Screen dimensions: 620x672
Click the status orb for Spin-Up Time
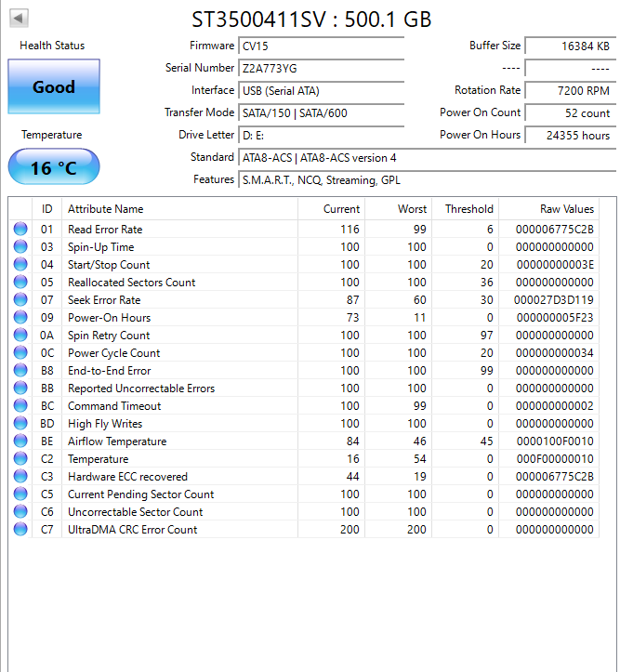(20, 246)
